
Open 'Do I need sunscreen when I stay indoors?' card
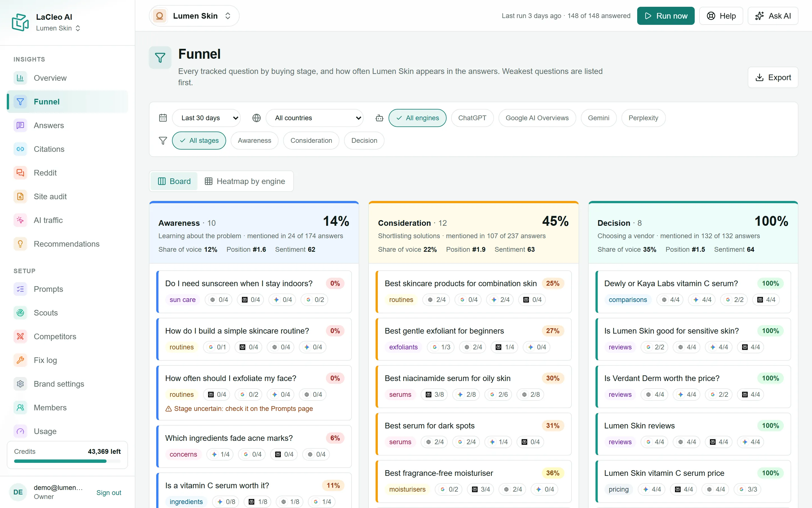(x=254, y=292)
